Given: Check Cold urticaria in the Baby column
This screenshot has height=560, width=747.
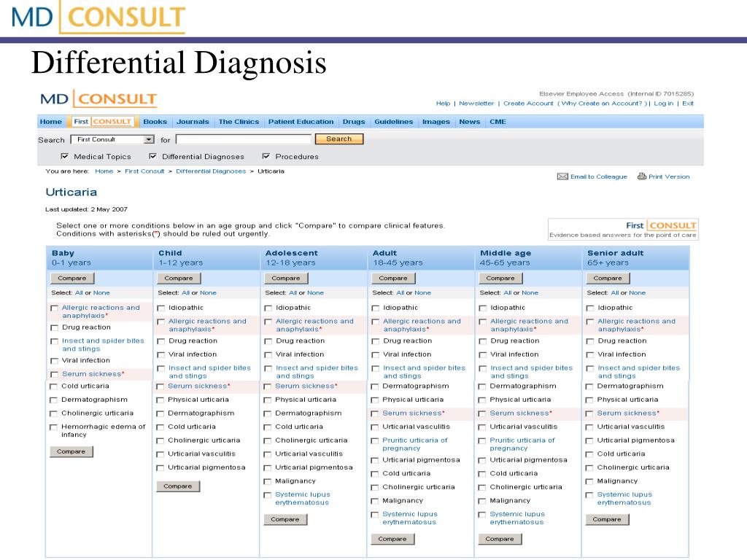Looking at the screenshot, I should coord(54,386).
